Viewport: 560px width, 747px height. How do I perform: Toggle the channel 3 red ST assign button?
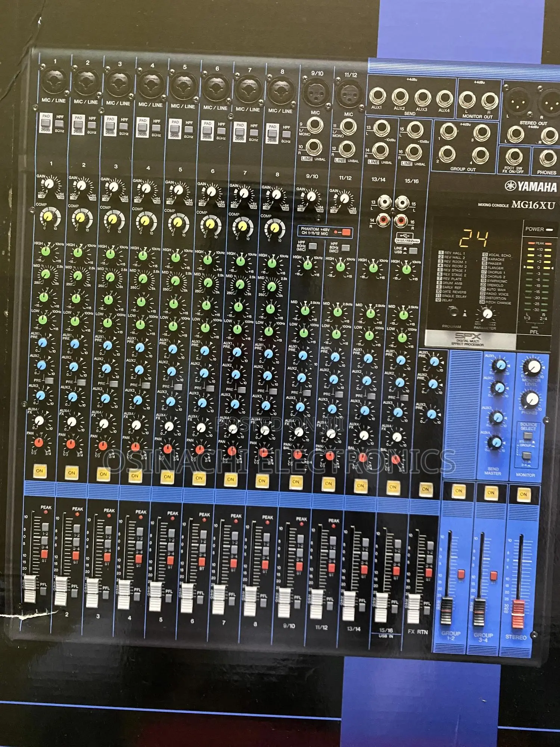[x=107, y=557]
